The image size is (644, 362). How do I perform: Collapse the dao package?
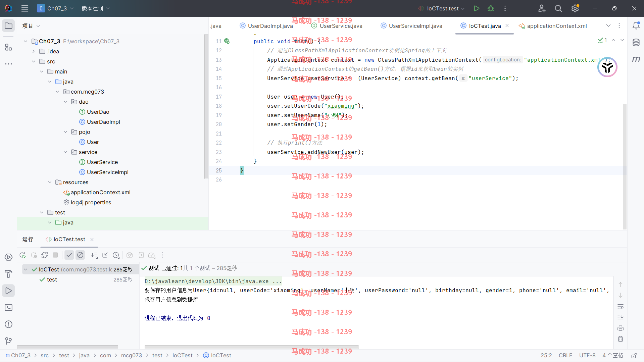(65, 102)
